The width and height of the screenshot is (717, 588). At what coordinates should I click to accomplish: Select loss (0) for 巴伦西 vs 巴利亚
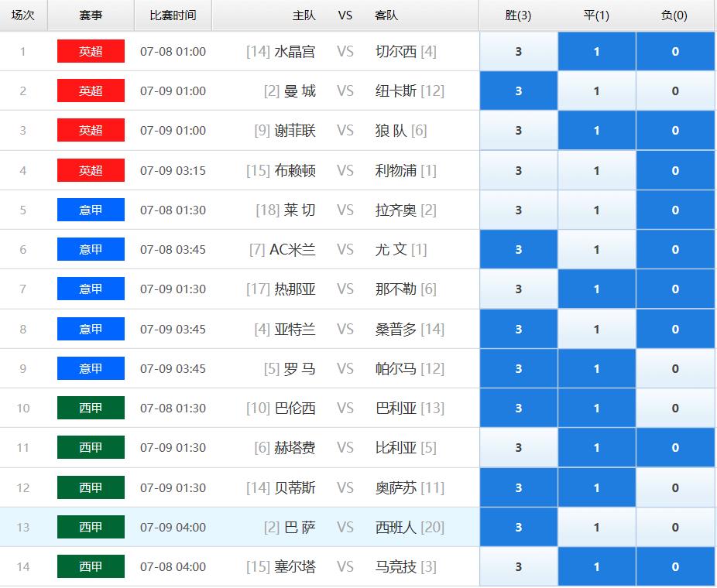tap(675, 408)
